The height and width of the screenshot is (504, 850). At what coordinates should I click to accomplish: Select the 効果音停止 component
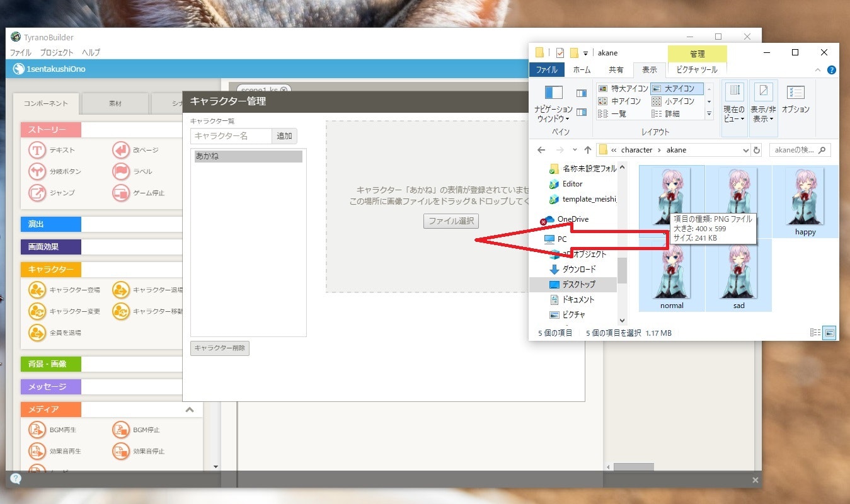point(138,451)
